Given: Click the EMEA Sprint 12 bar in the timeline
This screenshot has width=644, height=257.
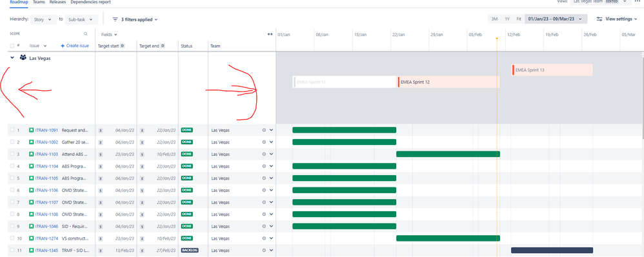Looking at the screenshot, I should pyautogui.click(x=448, y=82).
